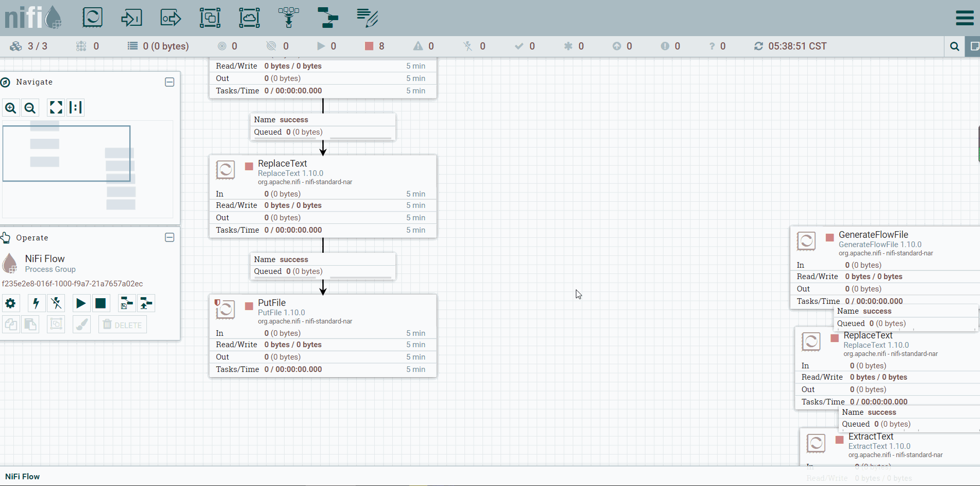Screen dimensions: 980x486
Task: Click the PutFile processor icon
Action: [225, 309]
